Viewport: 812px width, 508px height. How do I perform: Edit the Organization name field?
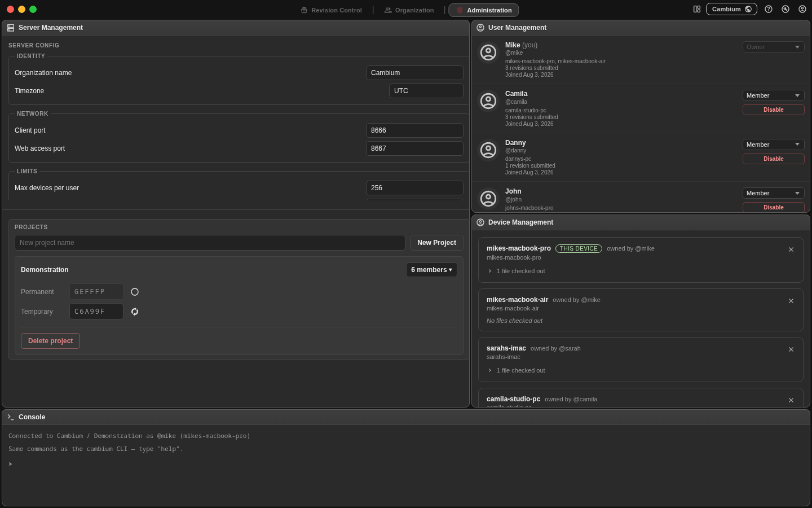tap(414, 73)
